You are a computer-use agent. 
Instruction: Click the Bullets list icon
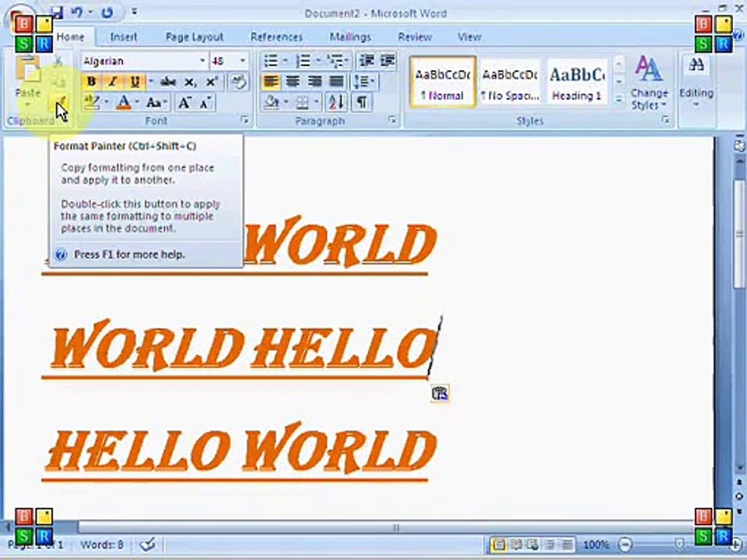(271, 61)
